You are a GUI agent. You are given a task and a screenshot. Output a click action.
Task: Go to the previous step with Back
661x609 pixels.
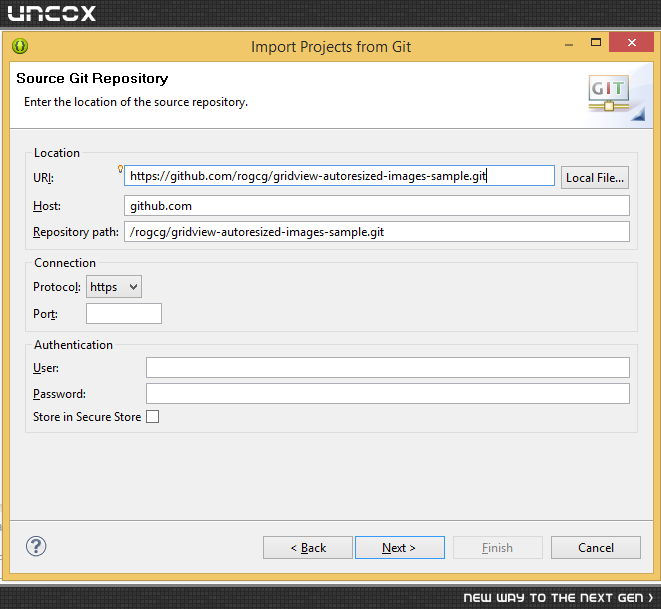coord(308,547)
